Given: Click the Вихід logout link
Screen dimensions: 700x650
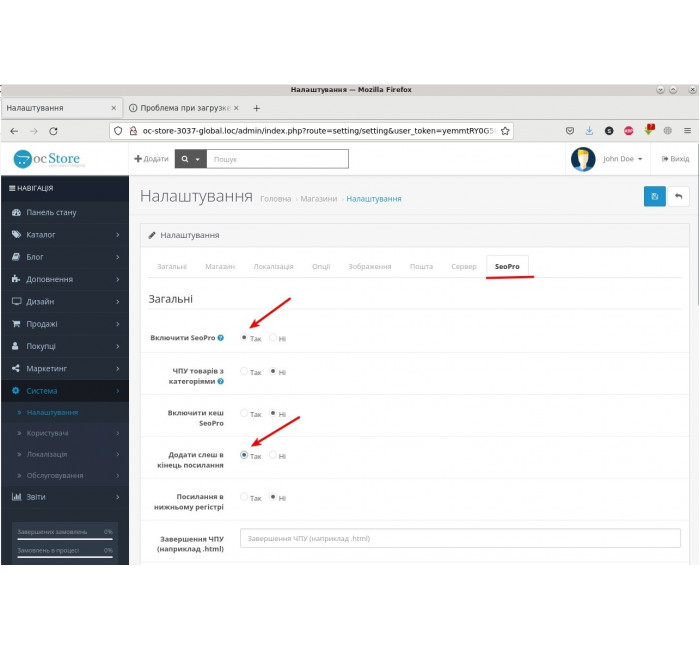Looking at the screenshot, I should point(675,159).
